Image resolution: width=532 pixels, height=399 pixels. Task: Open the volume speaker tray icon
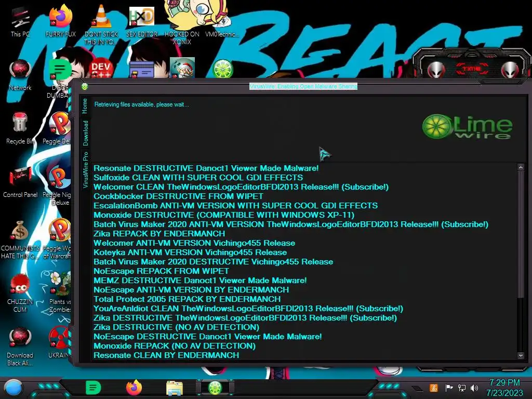click(474, 388)
